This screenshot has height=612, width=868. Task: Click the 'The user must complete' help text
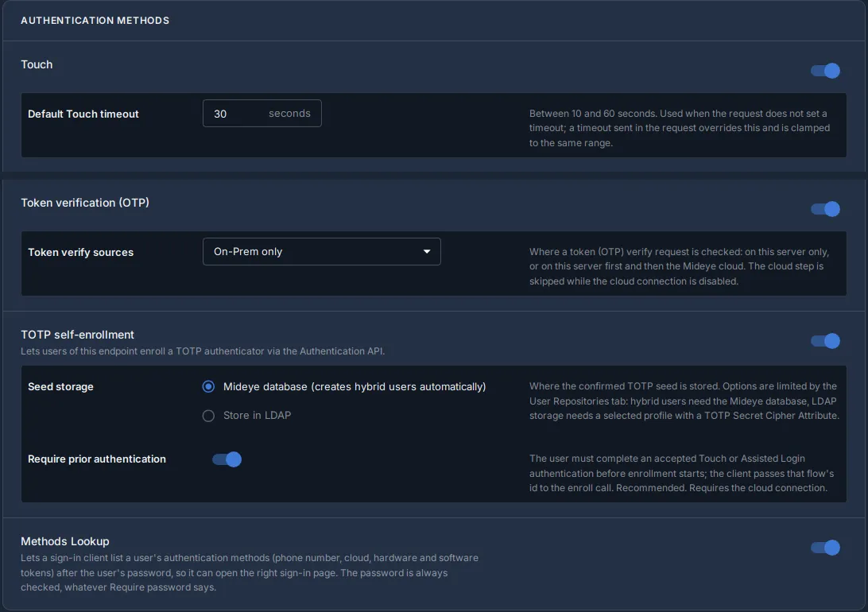click(681, 473)
